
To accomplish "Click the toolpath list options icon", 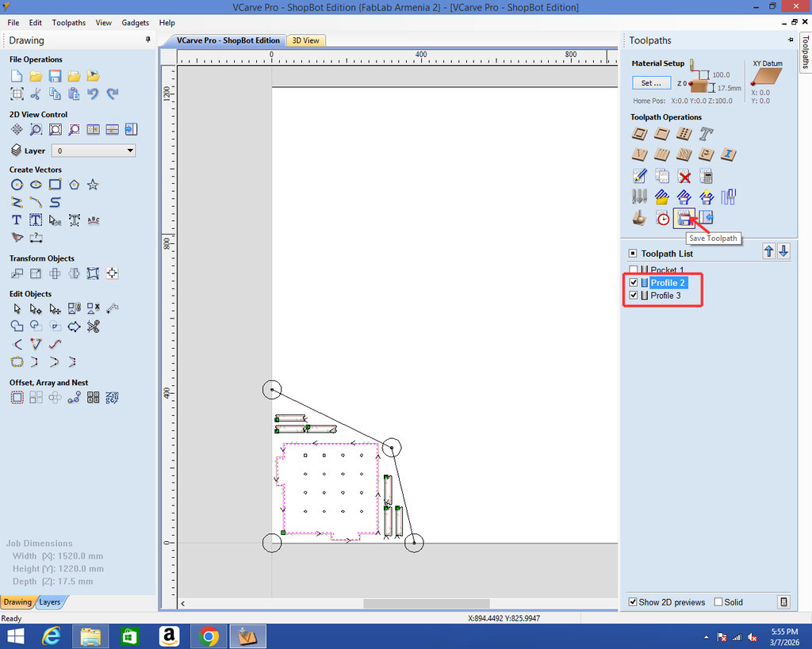I will (783, 602).
